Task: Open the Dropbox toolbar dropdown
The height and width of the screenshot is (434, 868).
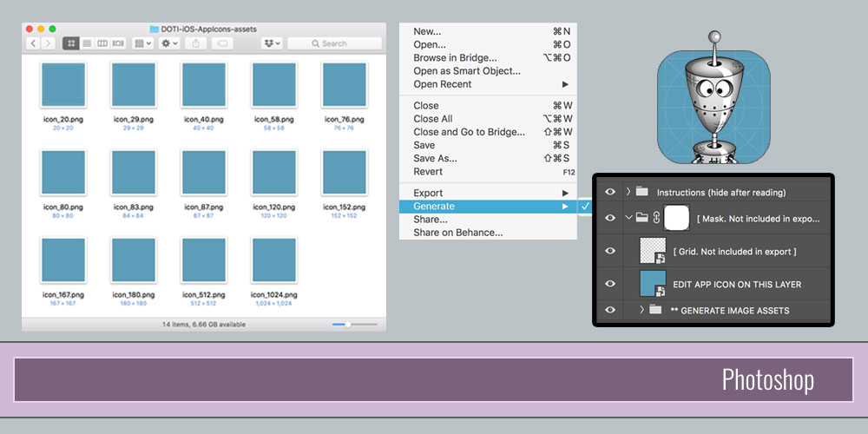Action: (272, 43)
